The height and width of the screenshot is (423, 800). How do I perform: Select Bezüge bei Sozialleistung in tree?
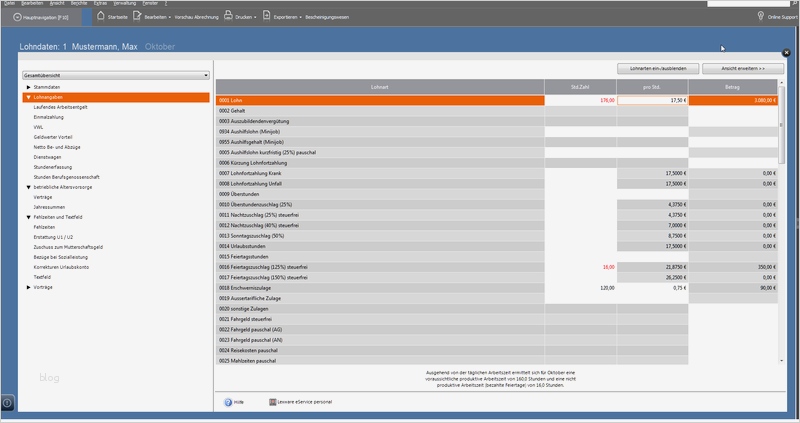point(61,257)
